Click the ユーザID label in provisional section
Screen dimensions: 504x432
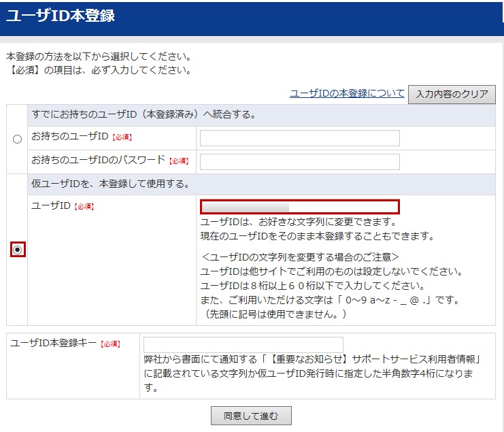50,206
